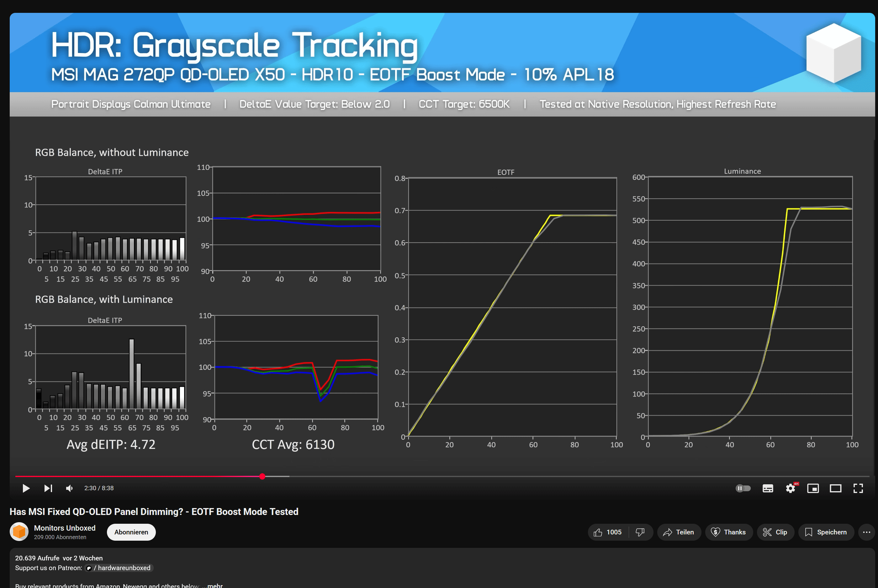
Task: Like the video (1005 likes)
Action: click(x=608, y=532)
